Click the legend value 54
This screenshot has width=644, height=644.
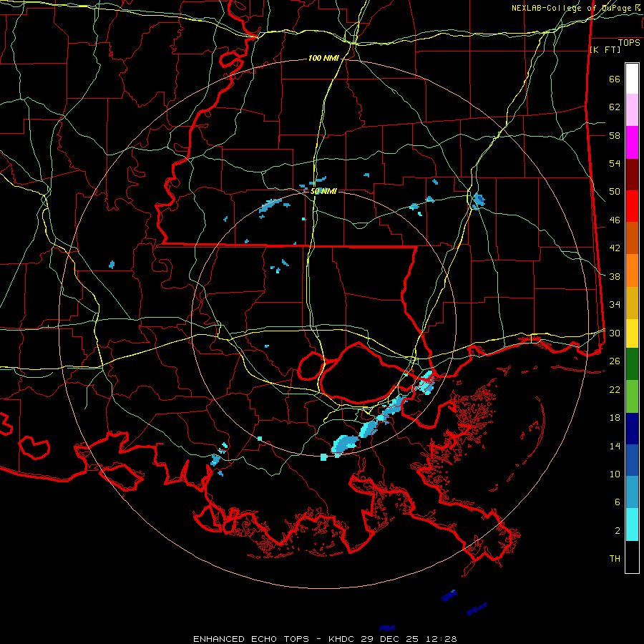coord(615,164)
